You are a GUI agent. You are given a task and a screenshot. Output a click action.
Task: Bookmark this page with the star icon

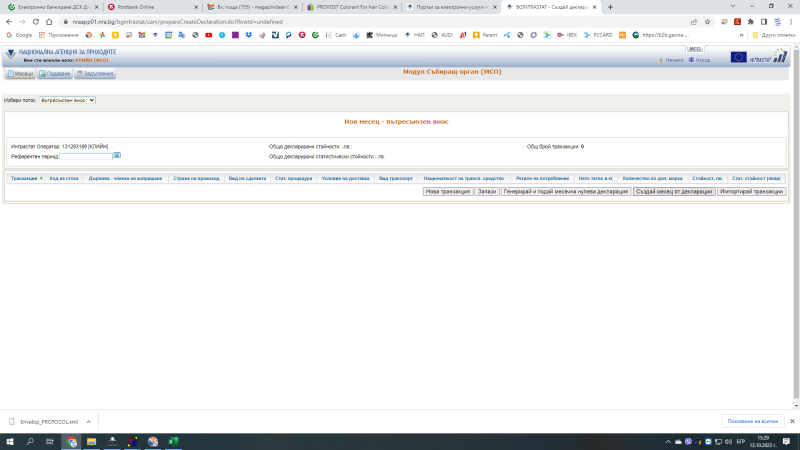707,21
